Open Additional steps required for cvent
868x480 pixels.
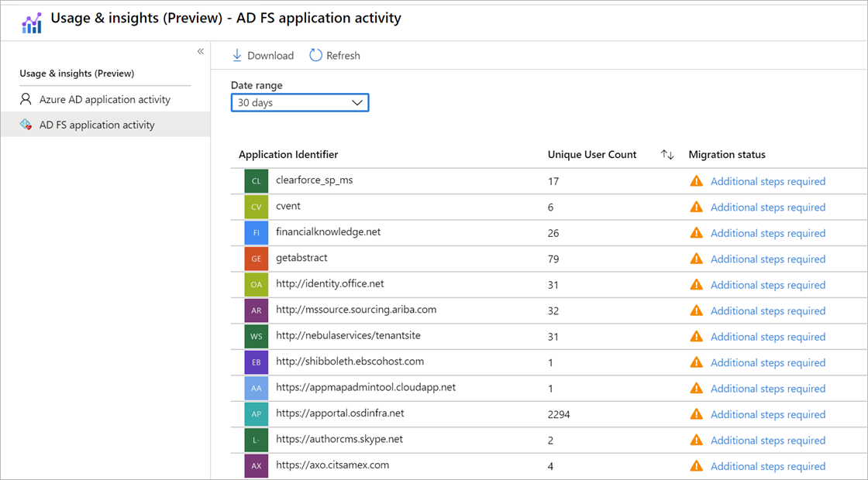coord(768,207)
